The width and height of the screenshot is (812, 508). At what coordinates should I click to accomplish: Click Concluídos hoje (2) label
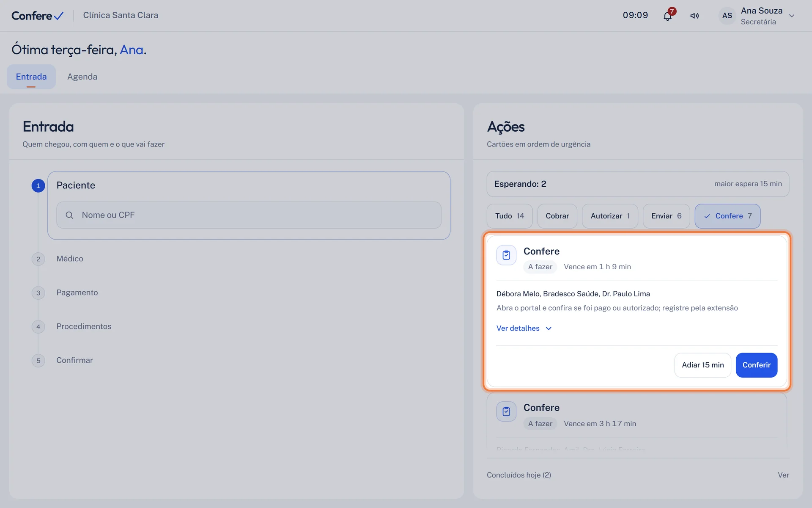coord(519,475)
